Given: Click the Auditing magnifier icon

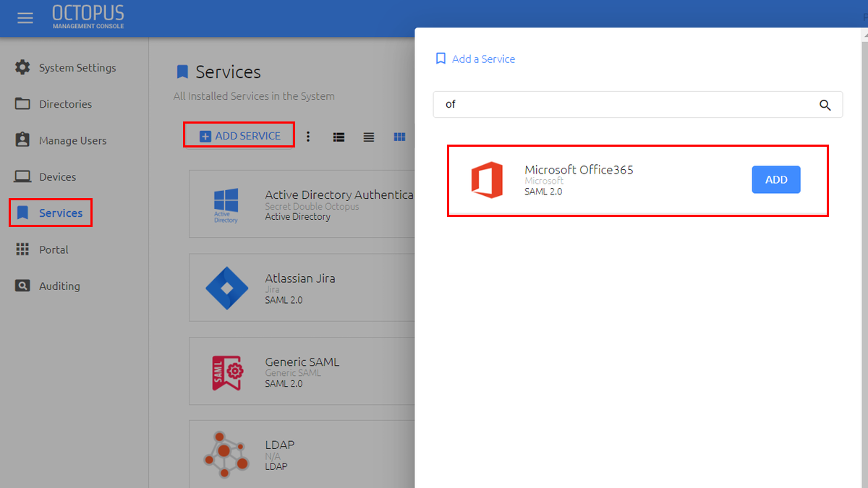Looking at the screenshot, I should pos(23,286).
